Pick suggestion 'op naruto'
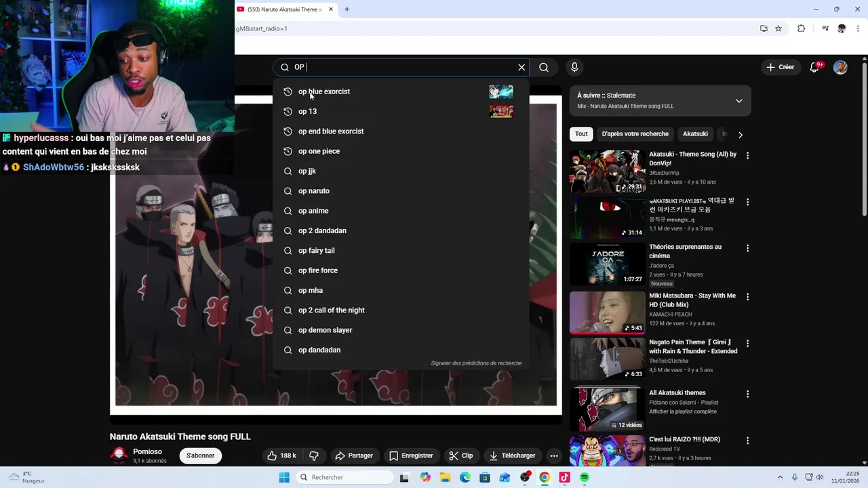This screenshot has height=488, width=868. (401, 191)
